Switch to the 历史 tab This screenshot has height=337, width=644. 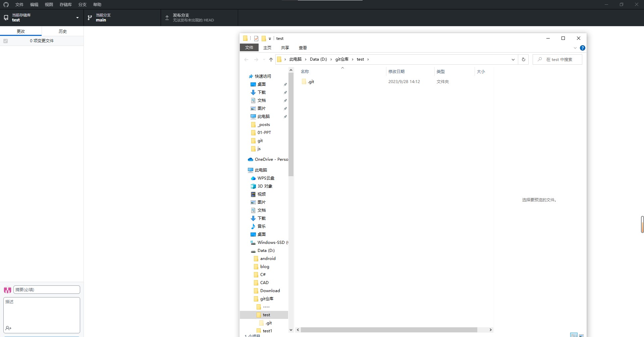pos(62,31)
